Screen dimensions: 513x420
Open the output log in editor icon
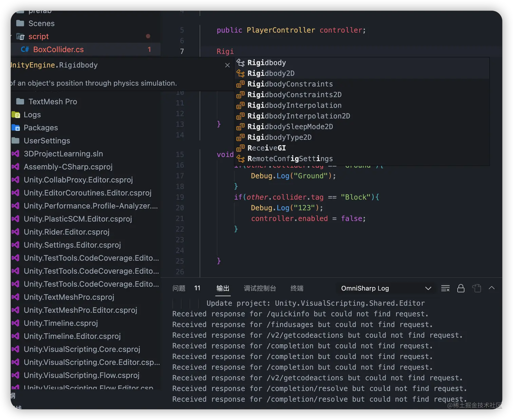[477, 288]
